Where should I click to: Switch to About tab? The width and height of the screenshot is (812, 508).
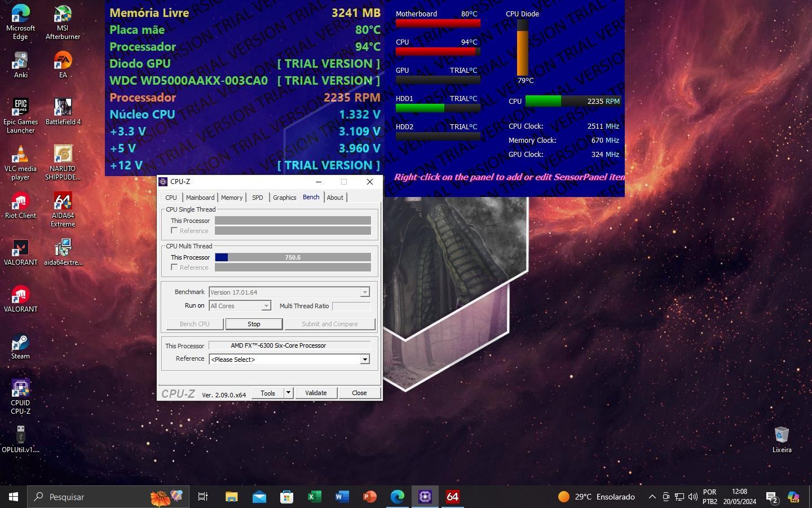pyautogui.click(x=335, y=198)
